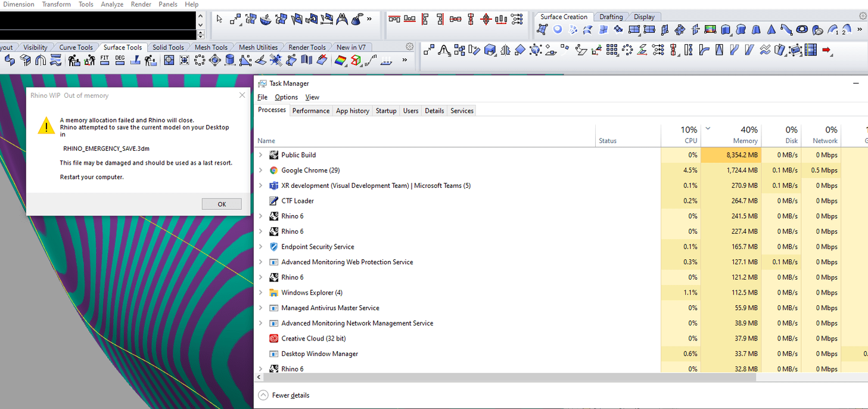Click the red arrow transform icon
Image resolution: width=868 pixels, height=409 pixels.
[826, 50]
